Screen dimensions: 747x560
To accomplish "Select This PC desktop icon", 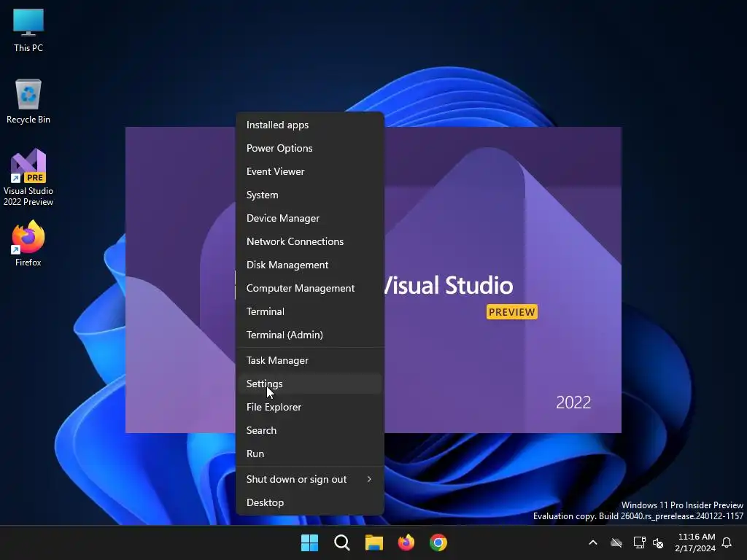I will 28,30.
